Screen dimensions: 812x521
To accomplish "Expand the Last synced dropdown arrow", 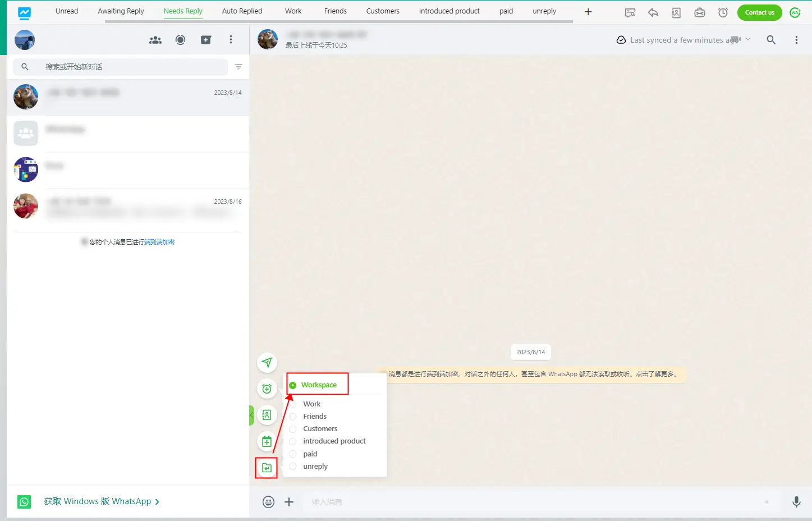I will pyautogui.click(x=747, y=40).
